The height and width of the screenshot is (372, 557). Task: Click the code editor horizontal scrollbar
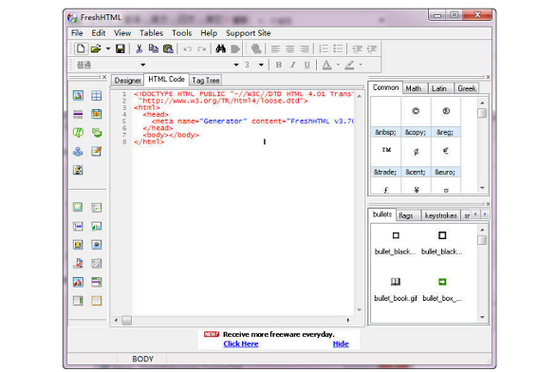tap(232, 320)
